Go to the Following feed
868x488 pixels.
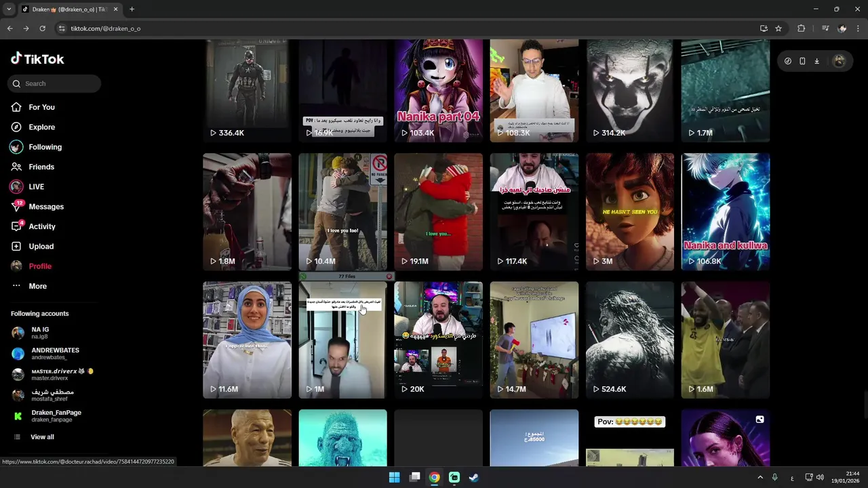[45, 147]
